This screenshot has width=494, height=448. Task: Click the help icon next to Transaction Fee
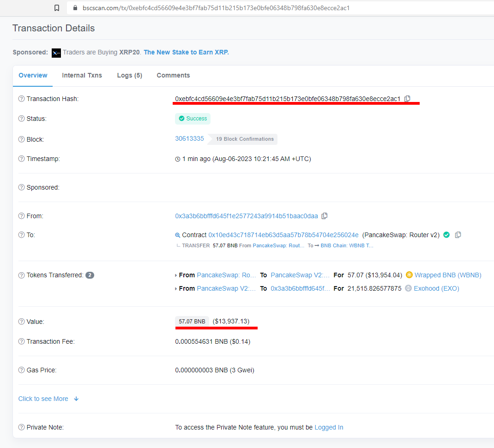[21, 341]
